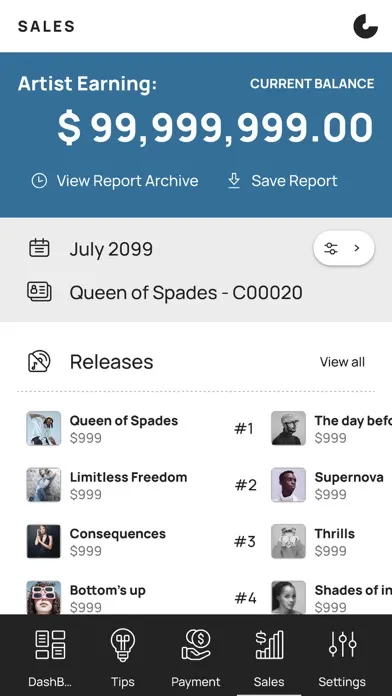Open View Report Archive link
This screenshot has width=392, height=696.
click(x=127, y=181)
